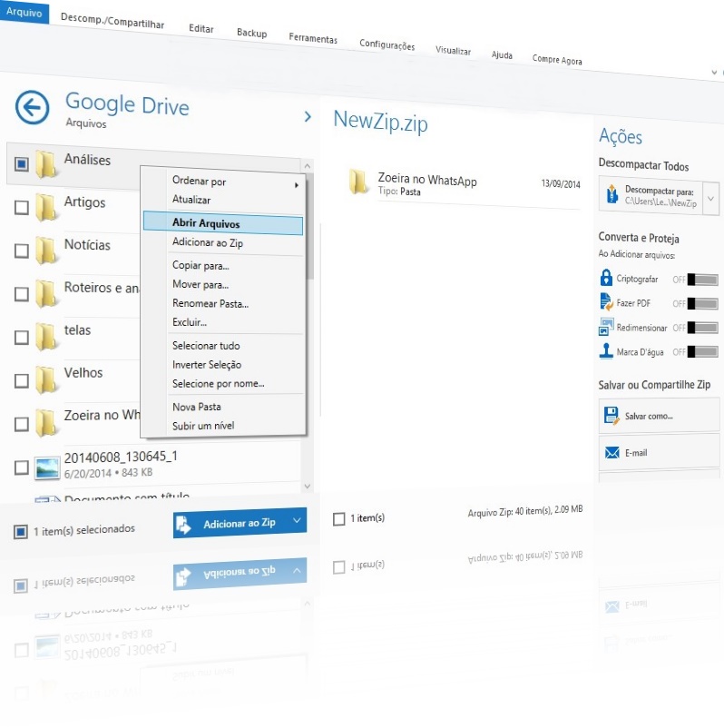724x728 pixels.
Task: Click the Artigos folder icon
Action: coord(46,208)
